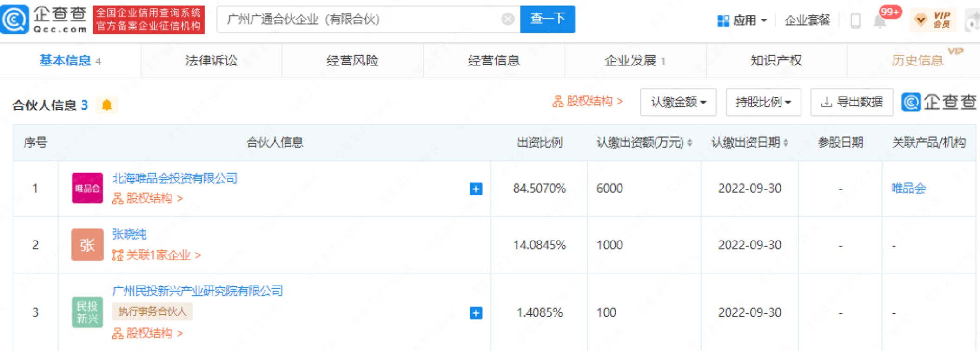Viewport: 980px width, 351px height.
Task: Click the 唯品会 pink company logo
Action: (x=87, y=188)
